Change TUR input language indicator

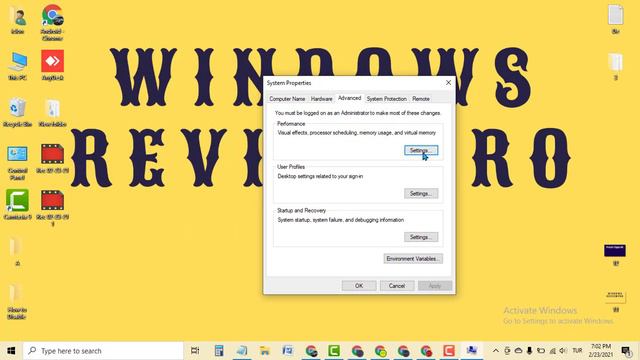[x=577, y=351]
